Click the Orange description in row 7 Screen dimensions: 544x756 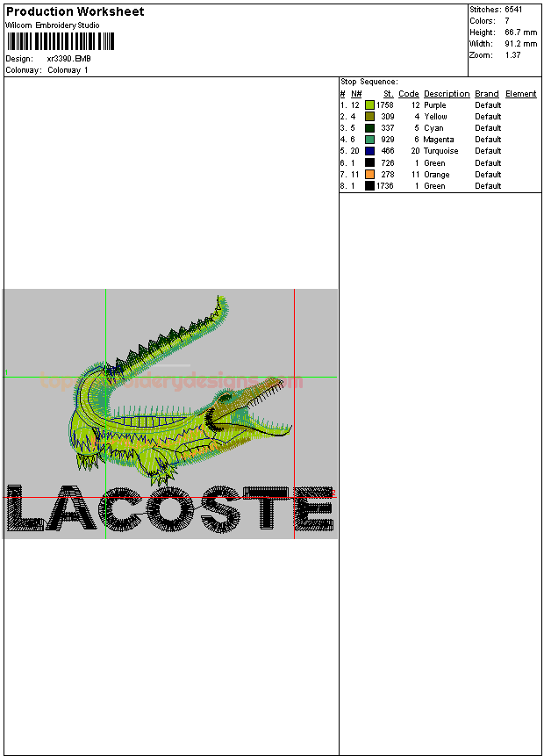(437, 175)
